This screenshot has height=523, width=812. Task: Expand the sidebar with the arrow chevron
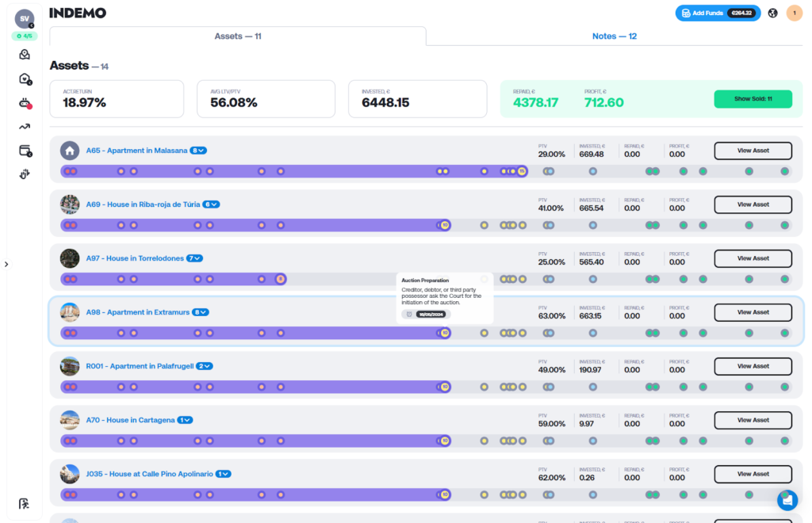coord(6,265)
